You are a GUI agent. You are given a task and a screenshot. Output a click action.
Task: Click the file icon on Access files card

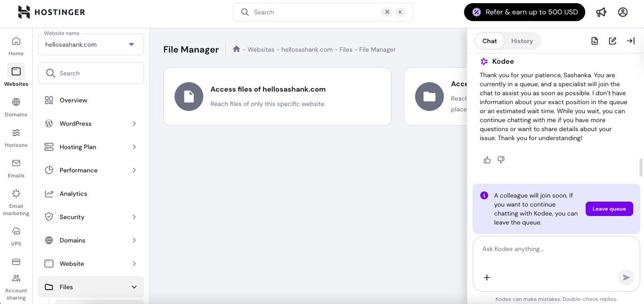click(189, 97)
